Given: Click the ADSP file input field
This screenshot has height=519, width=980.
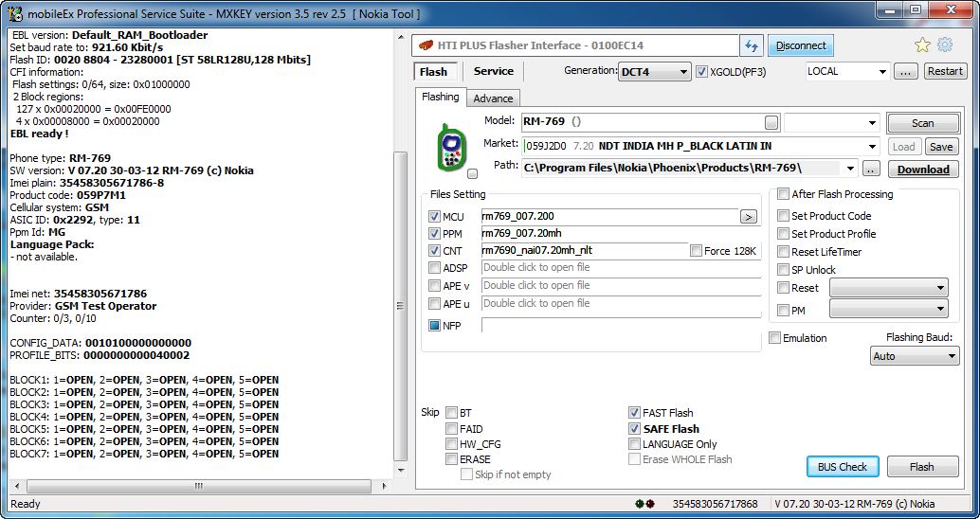Looking at the screenshot, I should tap(621, 267).
